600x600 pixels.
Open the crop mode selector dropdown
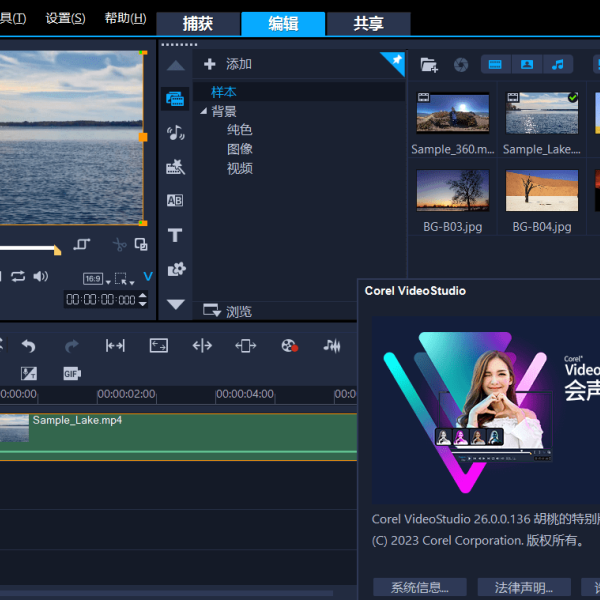[125, 279]
